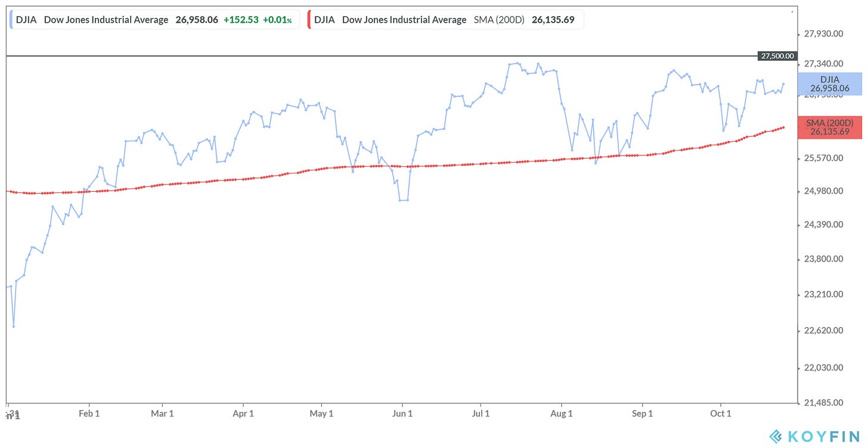Click the Jul 1 date axis label
Viewport: 868px width, 448px height.
481,413
